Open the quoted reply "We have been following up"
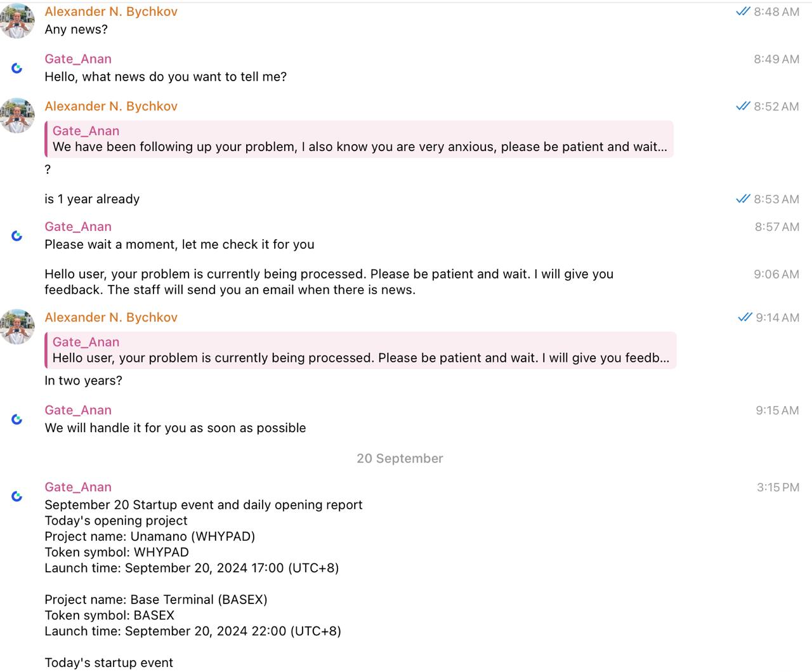The width and height of the screenshot is (812, 672). click(359, 140)
